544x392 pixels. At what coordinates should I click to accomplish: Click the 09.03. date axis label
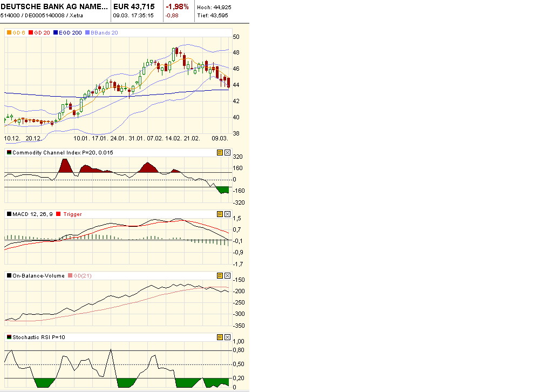(220, 138)
